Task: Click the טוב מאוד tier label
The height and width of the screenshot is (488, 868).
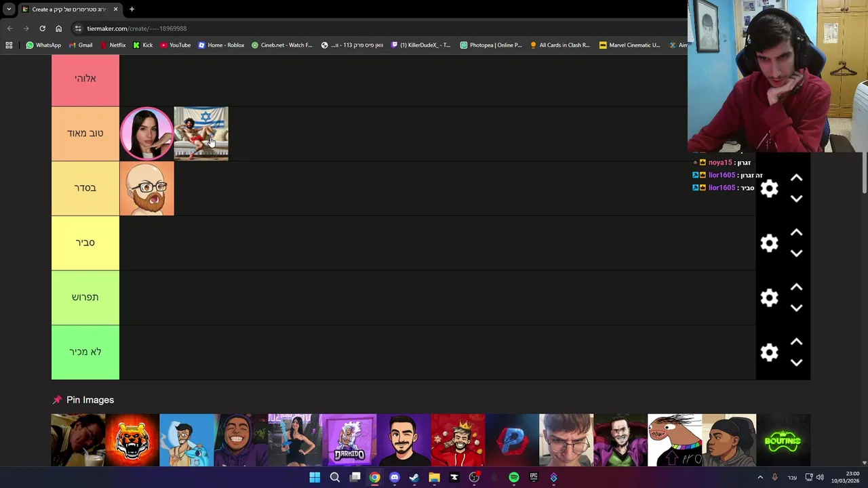Action: point(85,134)
